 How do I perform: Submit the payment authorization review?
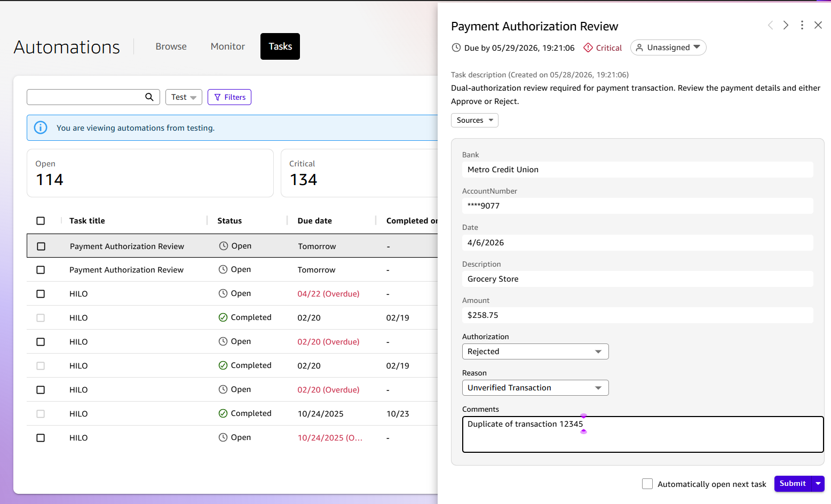pos(793,484)
